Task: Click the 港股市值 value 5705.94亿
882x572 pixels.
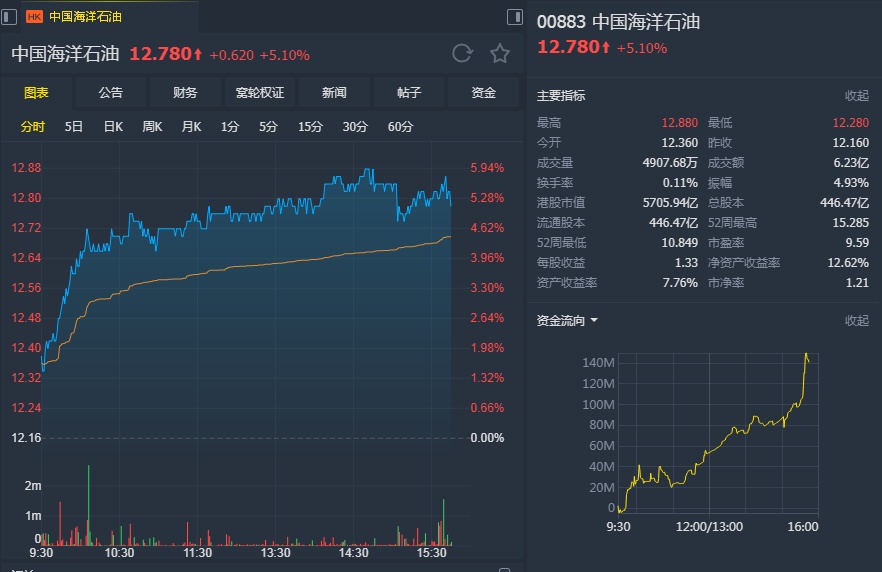Action: tap(670, 202)
